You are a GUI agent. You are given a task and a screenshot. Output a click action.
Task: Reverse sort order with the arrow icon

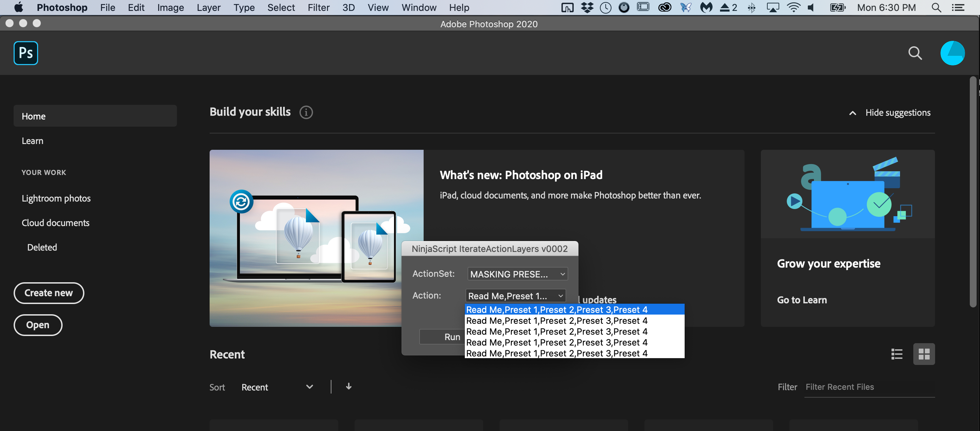click(348, 386)
